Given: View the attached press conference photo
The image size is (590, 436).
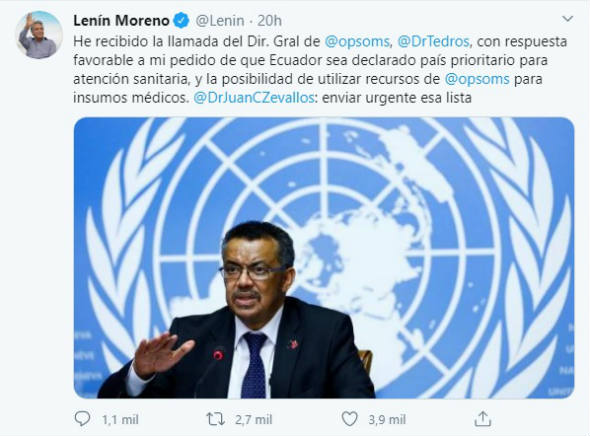Looking at the screenshot, I should (324, 258).
